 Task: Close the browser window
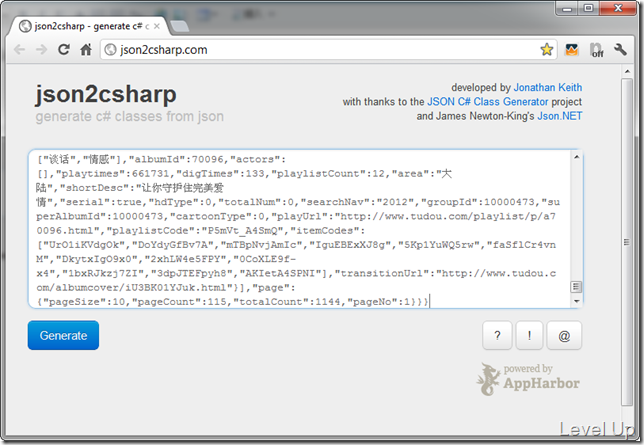618,8
